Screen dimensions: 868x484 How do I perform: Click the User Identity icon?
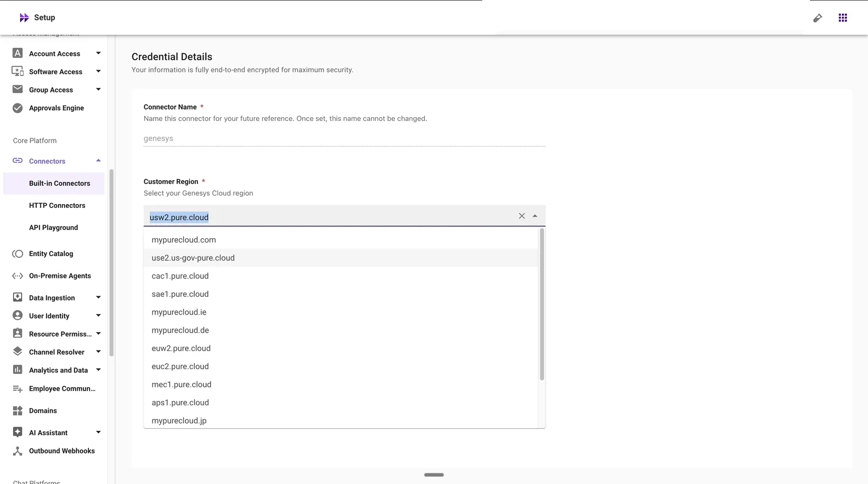(x=17, y=315)
